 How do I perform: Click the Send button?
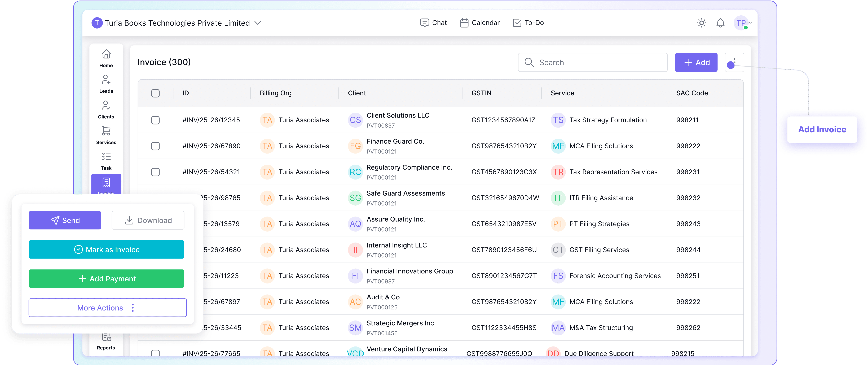coord(65,220)
